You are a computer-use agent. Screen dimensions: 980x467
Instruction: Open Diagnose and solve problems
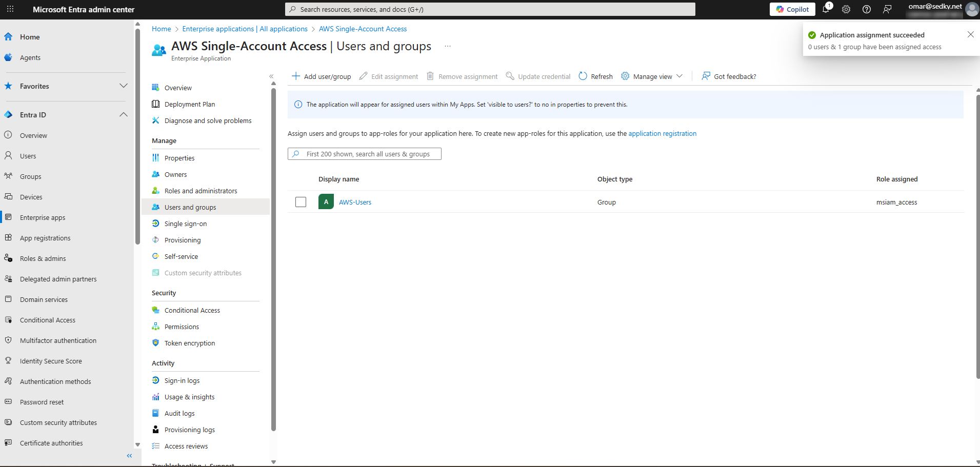pos(208,120)
